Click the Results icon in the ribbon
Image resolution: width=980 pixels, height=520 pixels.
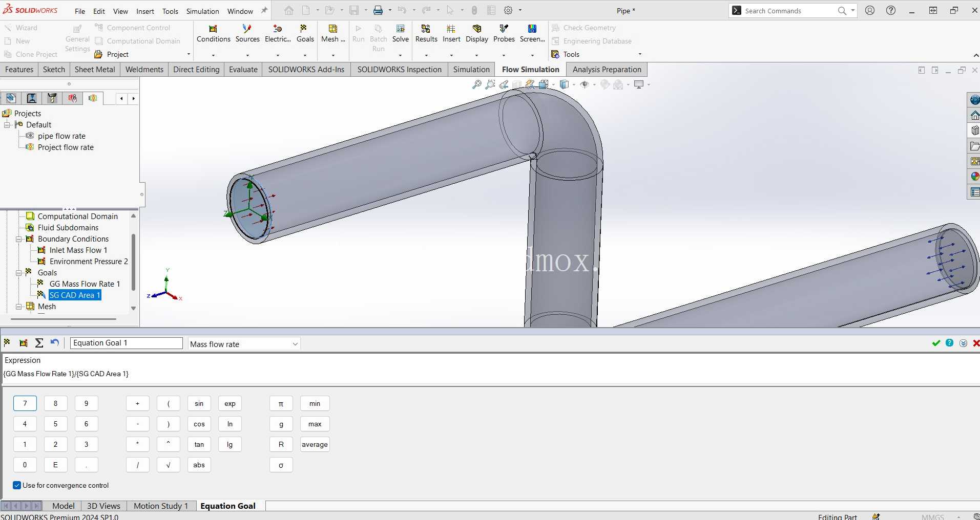[426, 33]
